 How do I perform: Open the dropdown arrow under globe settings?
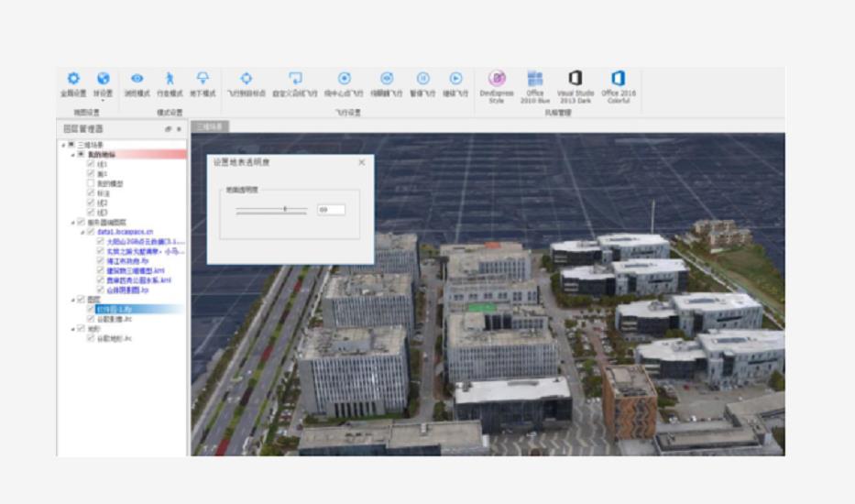click(104, 101)
